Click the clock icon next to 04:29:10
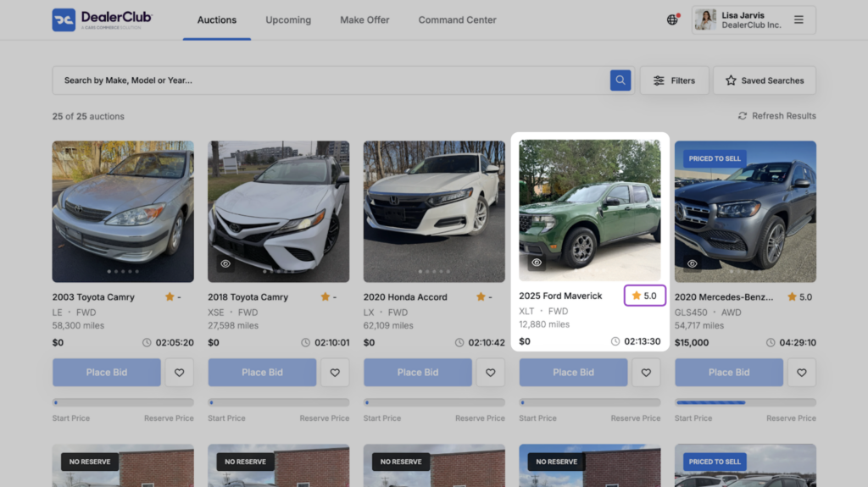 [771, 342]
